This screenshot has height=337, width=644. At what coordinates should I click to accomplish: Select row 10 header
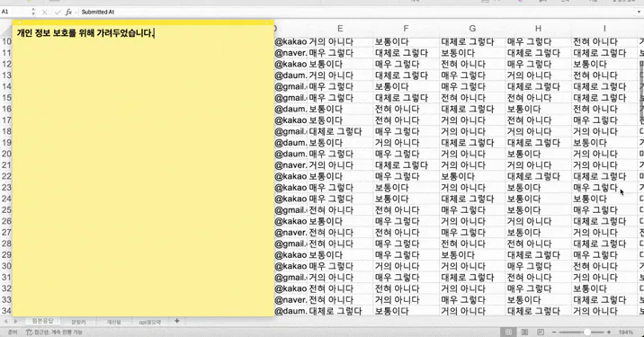[x=6, y=41]
